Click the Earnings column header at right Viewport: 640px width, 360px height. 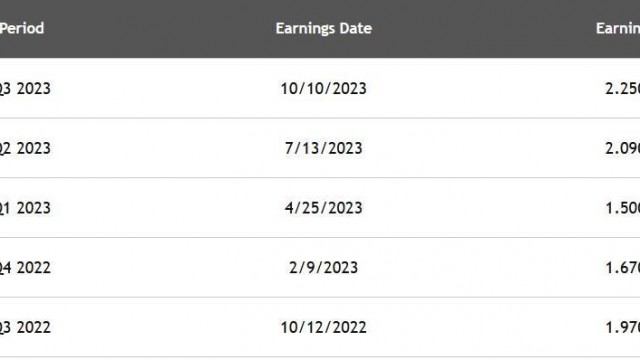618,29
